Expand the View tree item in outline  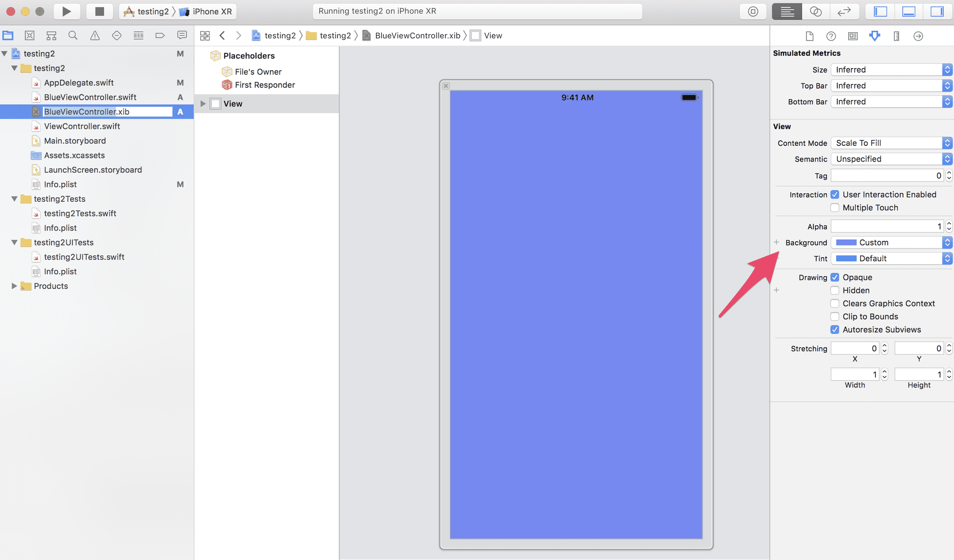click(x=203, y=103)
